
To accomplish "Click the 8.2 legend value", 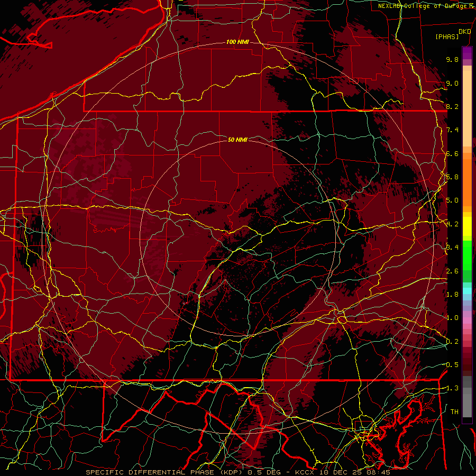I will pos(452,106).
